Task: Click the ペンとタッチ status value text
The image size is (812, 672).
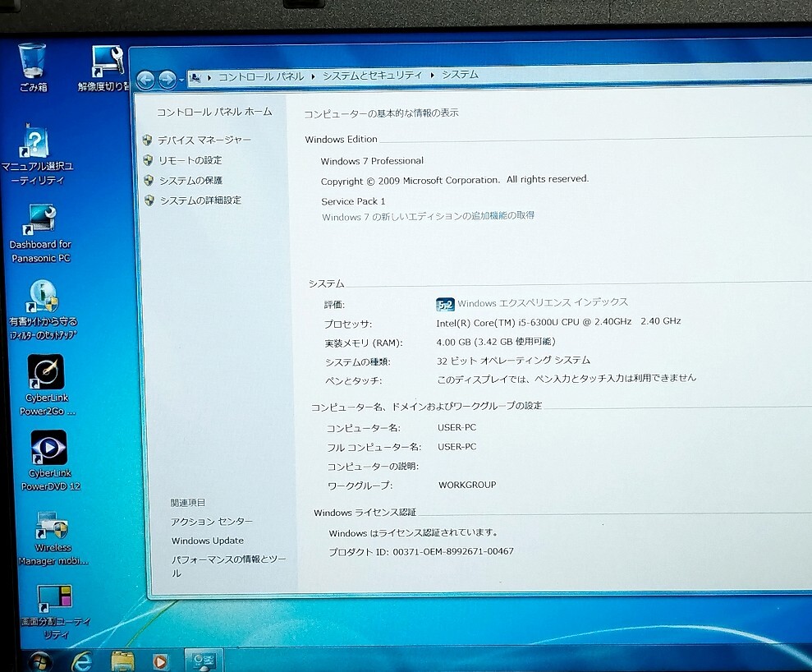Action: (567, 379)
